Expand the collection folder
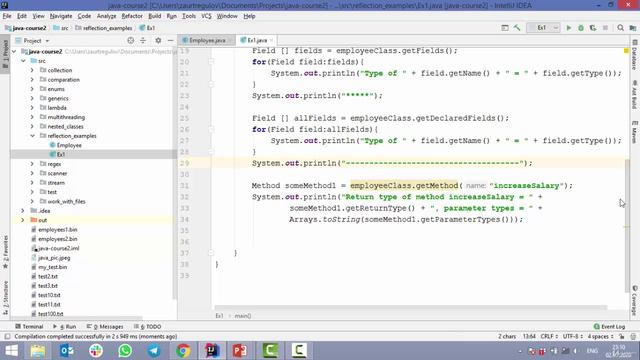This screenshot has height=360, width=640. point(32,70)
